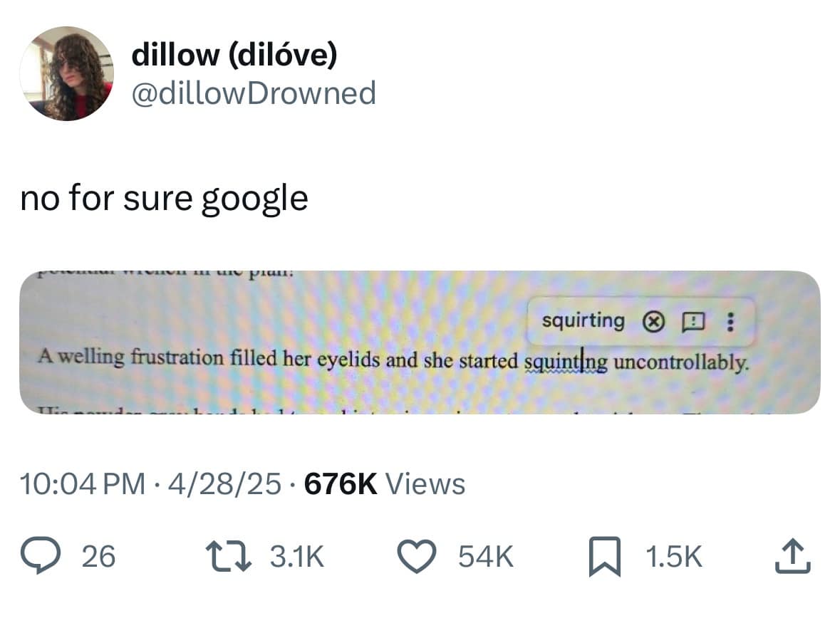This screenshot has width=840, height=623.
Task: Open the three-dot overflow menu for more actions
Action: [x=730, y=320]
